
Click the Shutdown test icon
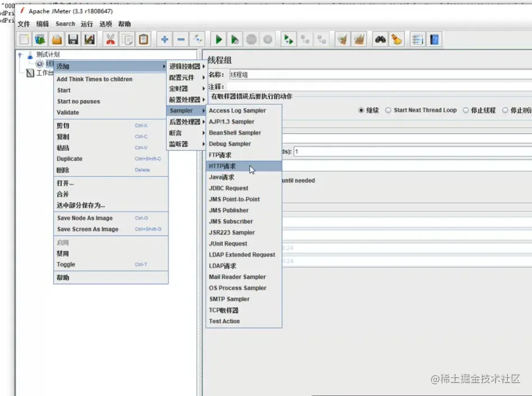pyautogui.click(x=268, y=39)
